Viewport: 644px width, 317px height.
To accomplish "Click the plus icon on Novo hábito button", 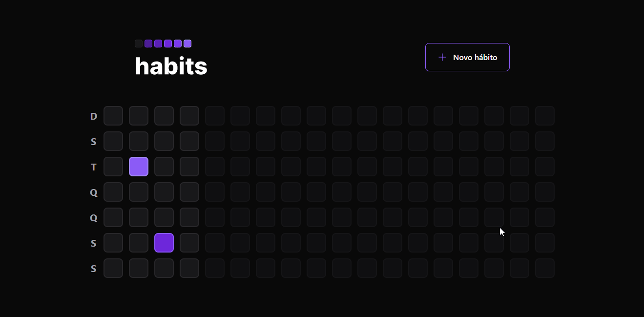I will click(x=442, y=57).
